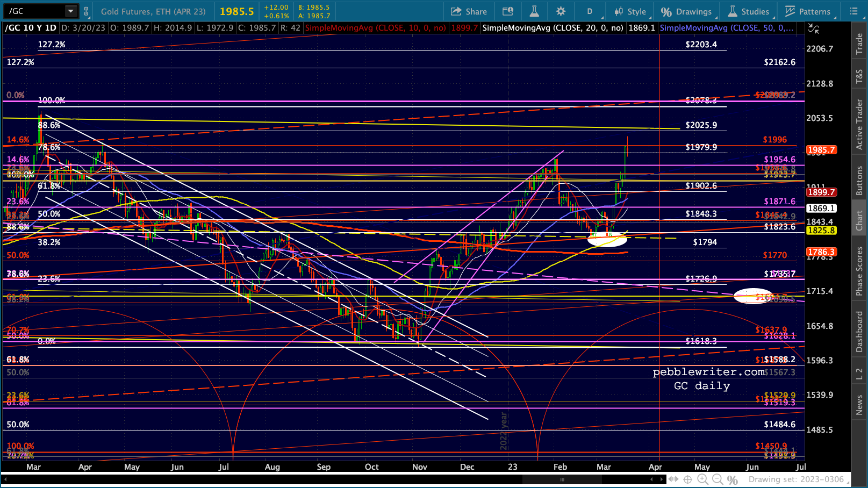
Task: Click the percent drawing tools icon at bottom
Action: point(732,479)
